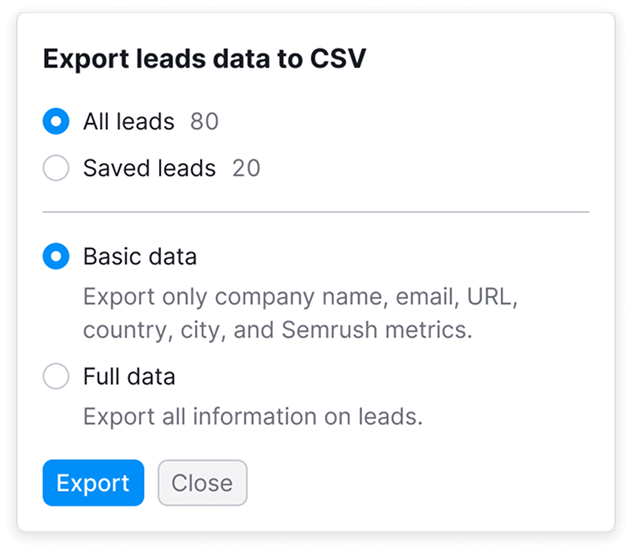Click the count 80 beside All leads
Screen dimensions: 632x552
(x=204, y=122)
